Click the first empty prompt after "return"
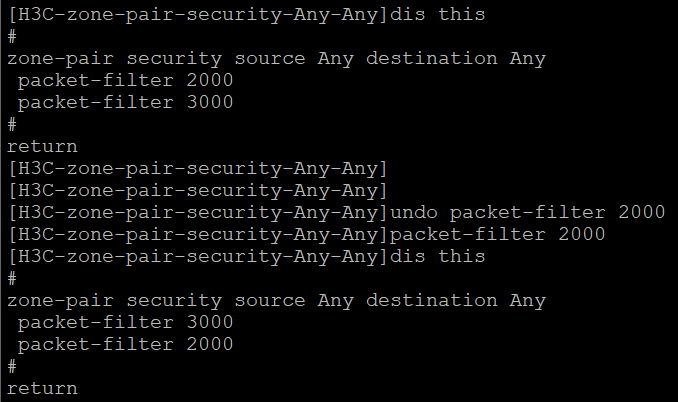This screenshot has width=678, height=402. (197, 168)
